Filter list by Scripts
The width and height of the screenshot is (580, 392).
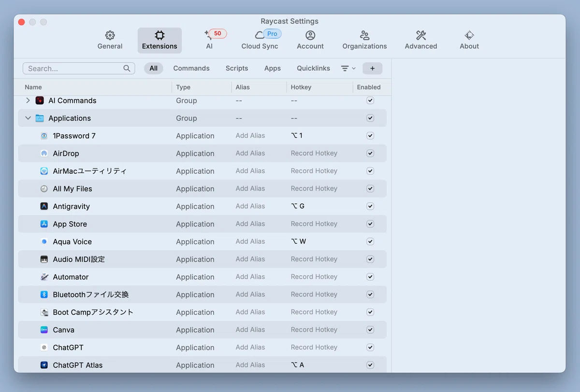pos(237,69)
